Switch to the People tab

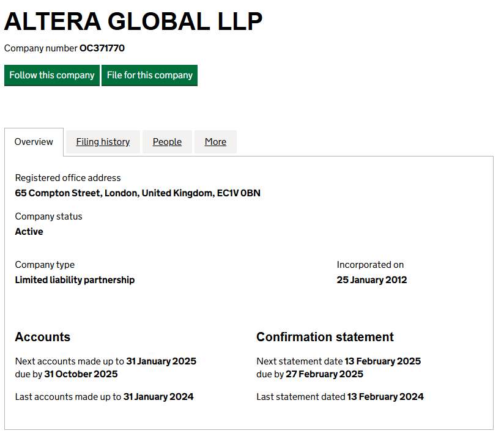pyautogui.click(x=167, y=142)
